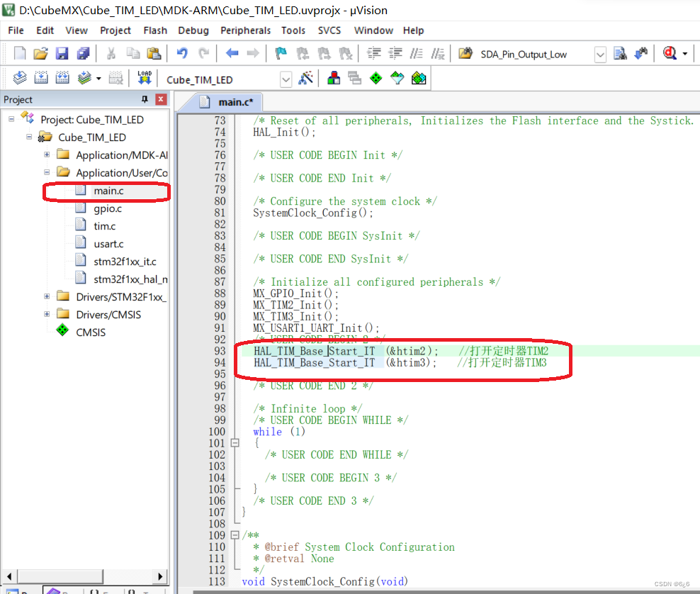Navigate backwards with the blue left arrow

(x=232, y=54)
